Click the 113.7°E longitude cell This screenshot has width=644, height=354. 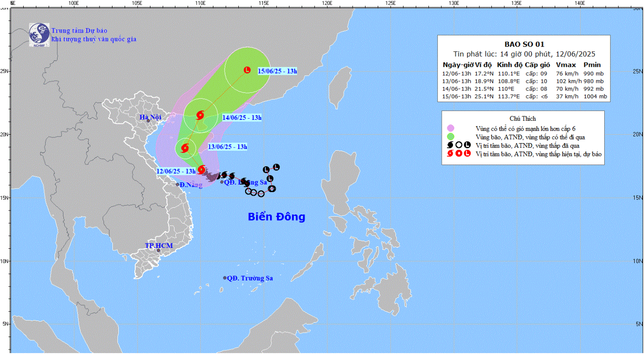[x=509, y=96]
